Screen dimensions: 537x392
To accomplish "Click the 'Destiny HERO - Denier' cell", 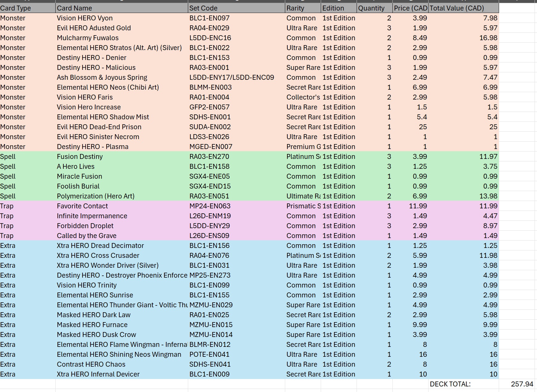I will [x=122, y=58].
